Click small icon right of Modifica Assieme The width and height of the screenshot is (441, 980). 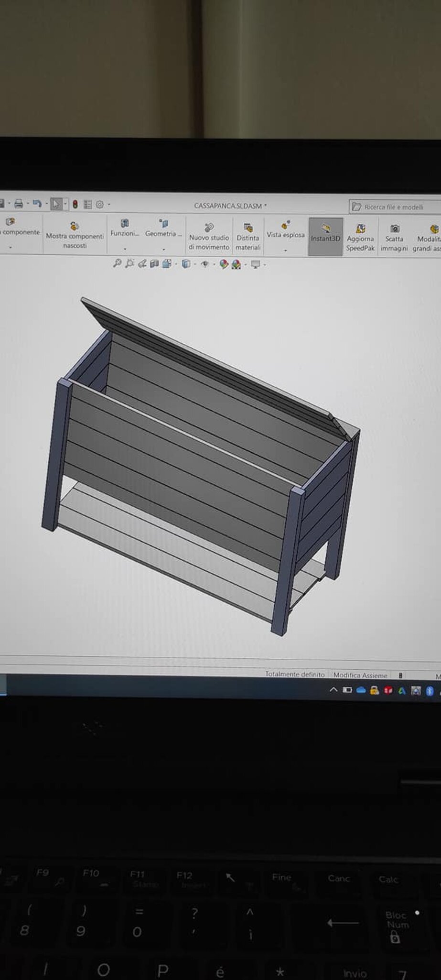[x=400, y=675]
